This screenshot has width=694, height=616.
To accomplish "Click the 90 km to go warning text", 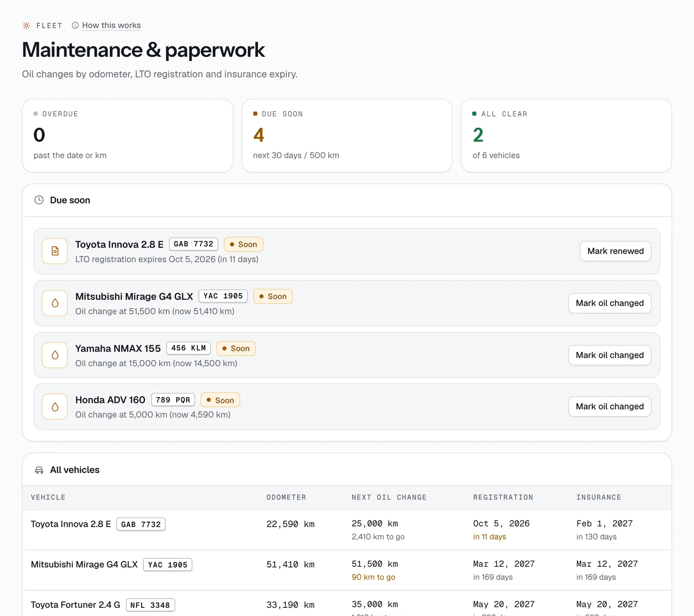I will (373, 577).
